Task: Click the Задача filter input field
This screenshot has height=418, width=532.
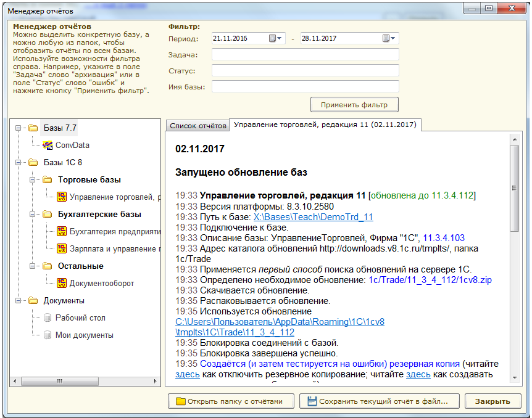Action: click(305, 55)
